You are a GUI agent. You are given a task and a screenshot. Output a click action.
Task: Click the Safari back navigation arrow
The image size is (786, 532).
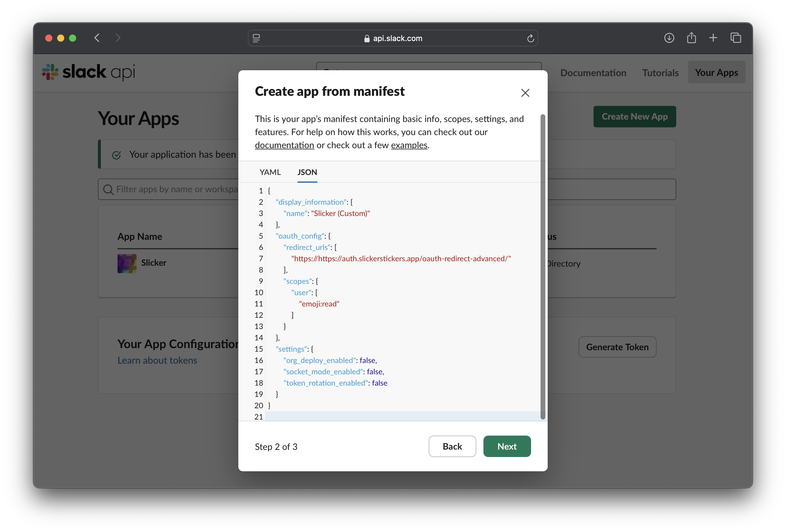(x=97, y=38)
